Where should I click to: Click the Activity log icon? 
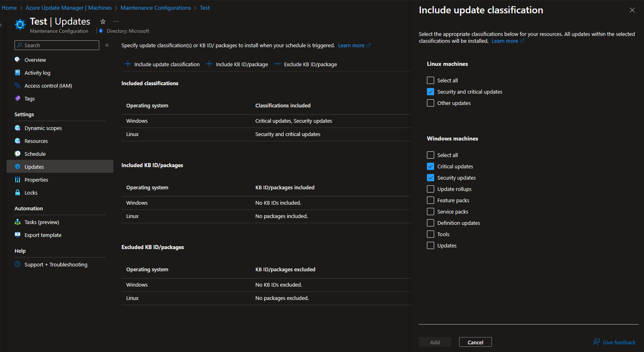pos(17,73)
